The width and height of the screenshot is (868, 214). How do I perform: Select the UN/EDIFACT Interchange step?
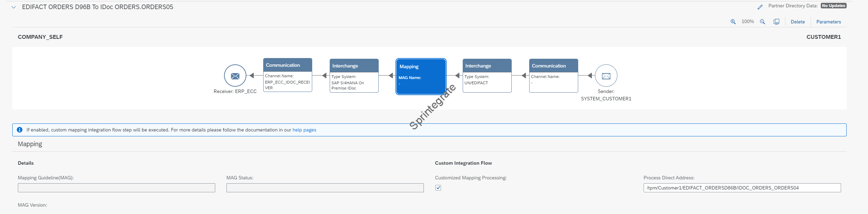(487, 76)
